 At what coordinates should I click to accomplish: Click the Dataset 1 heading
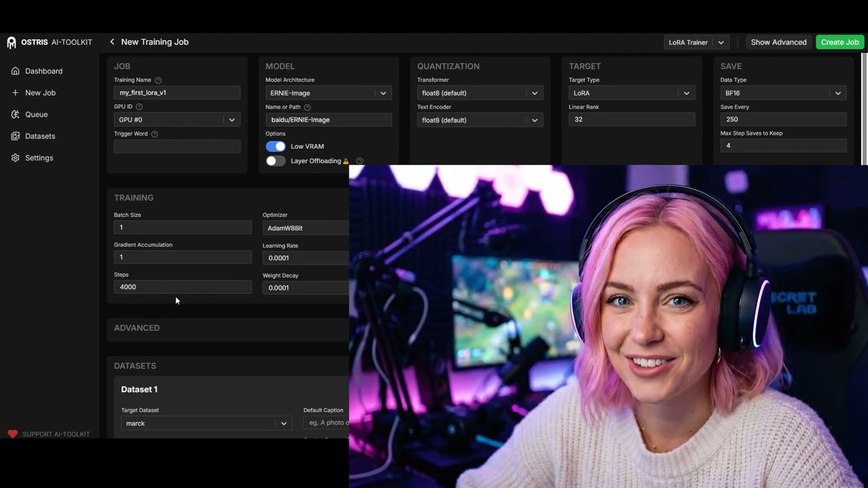tap(140, 390)
